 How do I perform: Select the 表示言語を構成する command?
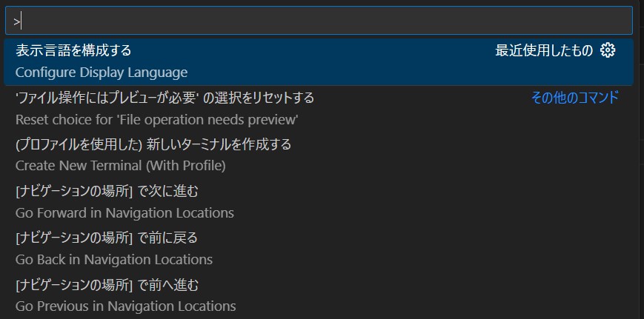[73, 50]
